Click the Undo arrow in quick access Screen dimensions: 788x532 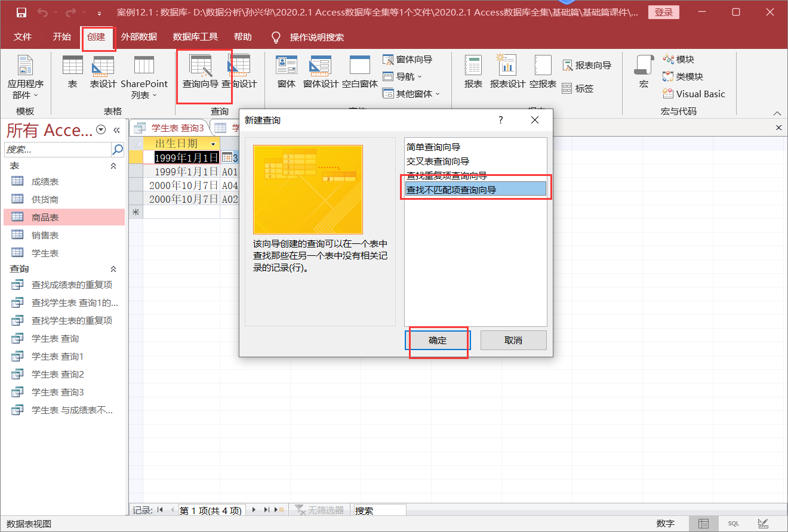[x=42, y=13]
